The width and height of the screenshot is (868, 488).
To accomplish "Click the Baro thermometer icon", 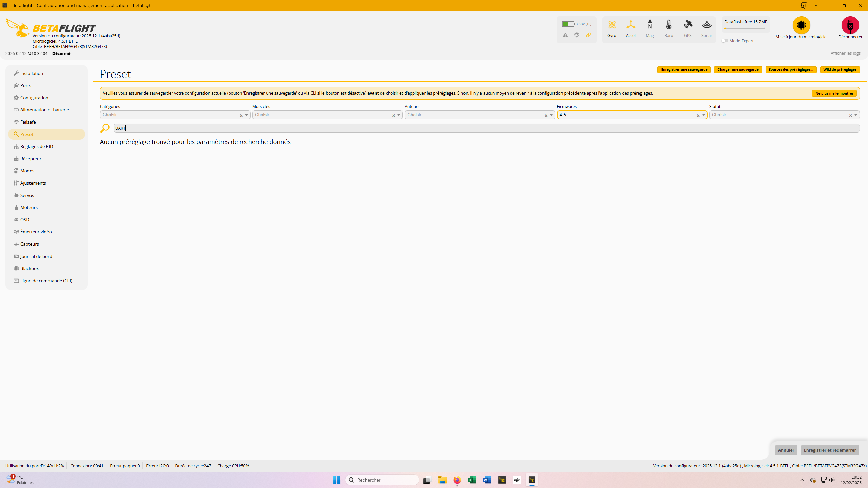I will point(669,25).
